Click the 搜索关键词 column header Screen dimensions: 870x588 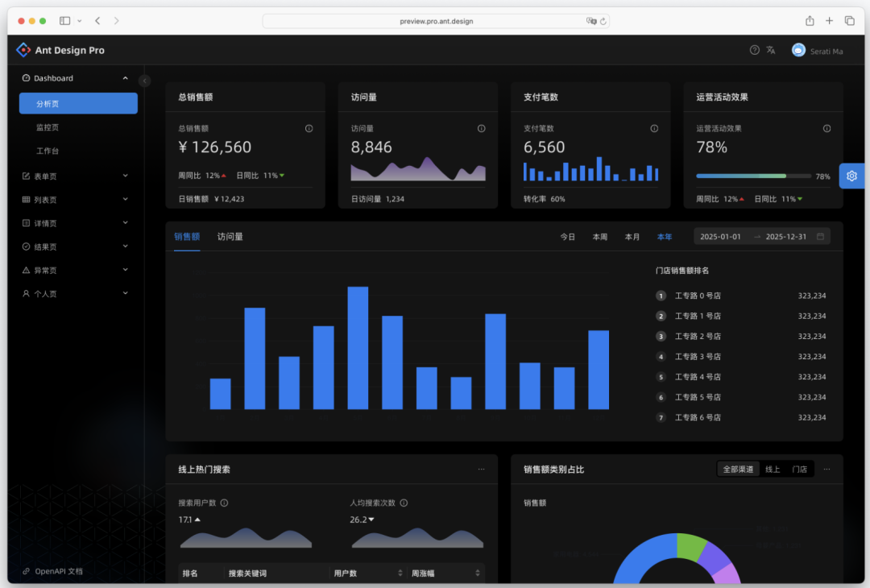pyautogui.click(x=247, y=573)
